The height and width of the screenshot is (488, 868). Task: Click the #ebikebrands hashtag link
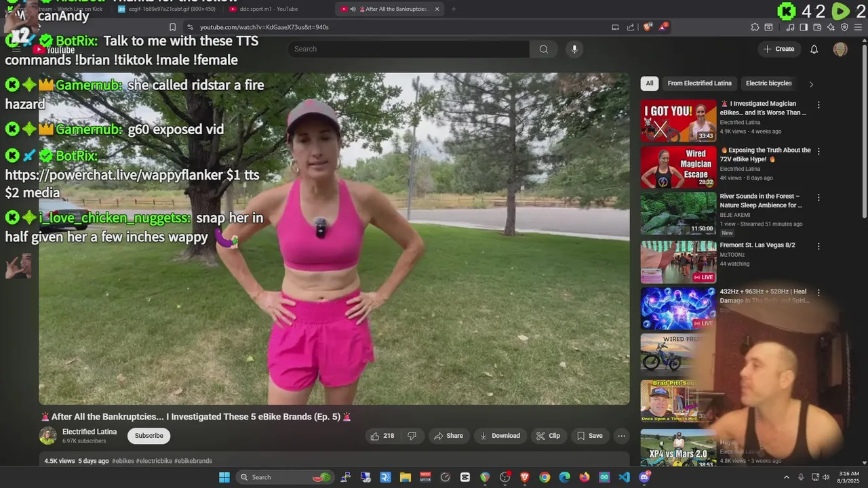[193, 461]
